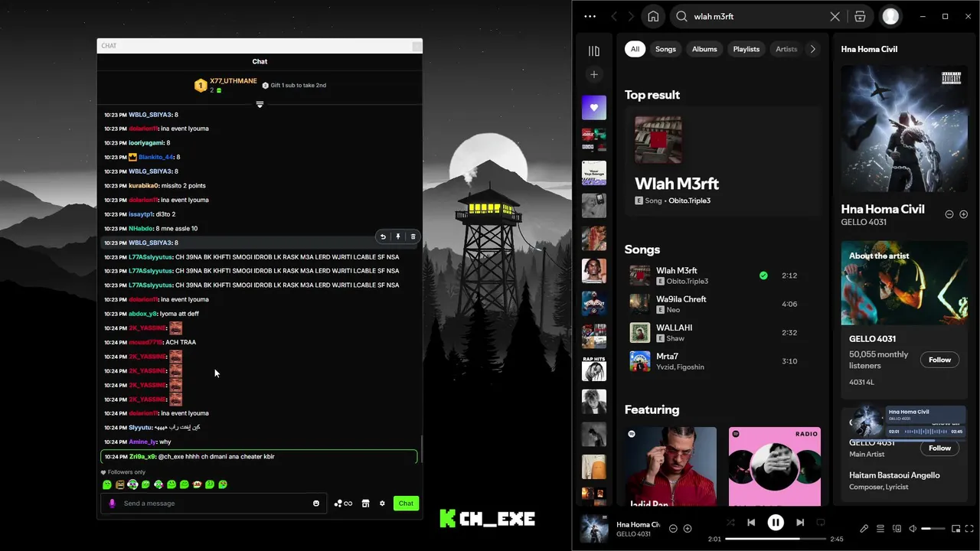The height and width of the screenshot is (551, 980).
Task: Close the CHAT popup window
Action: 416,46
